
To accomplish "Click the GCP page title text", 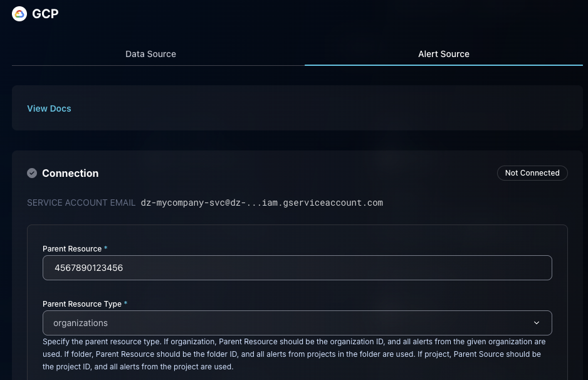I will pyautogui.click(x=45, y=13).
